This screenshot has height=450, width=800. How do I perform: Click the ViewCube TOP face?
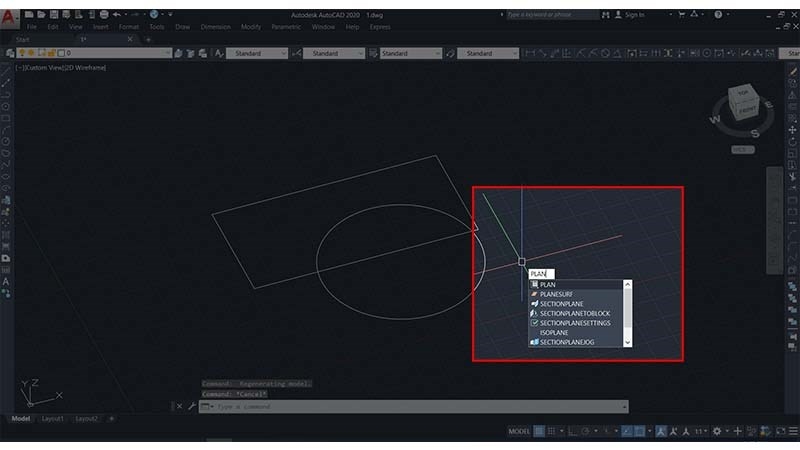[x=743, y=93]
